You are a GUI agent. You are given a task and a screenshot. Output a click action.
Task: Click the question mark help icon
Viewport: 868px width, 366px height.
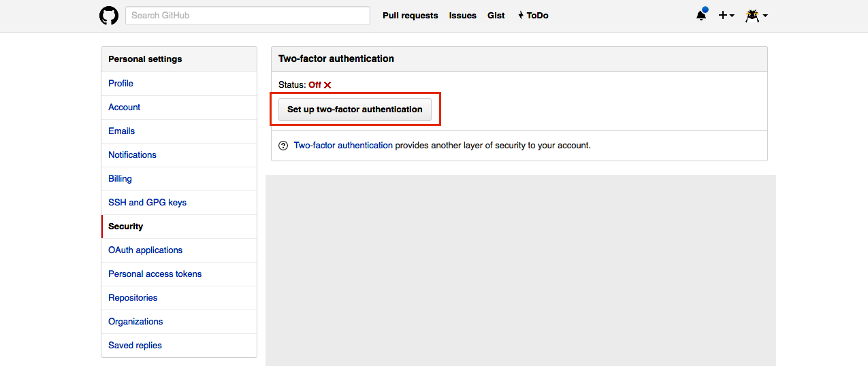click(283, 146)
